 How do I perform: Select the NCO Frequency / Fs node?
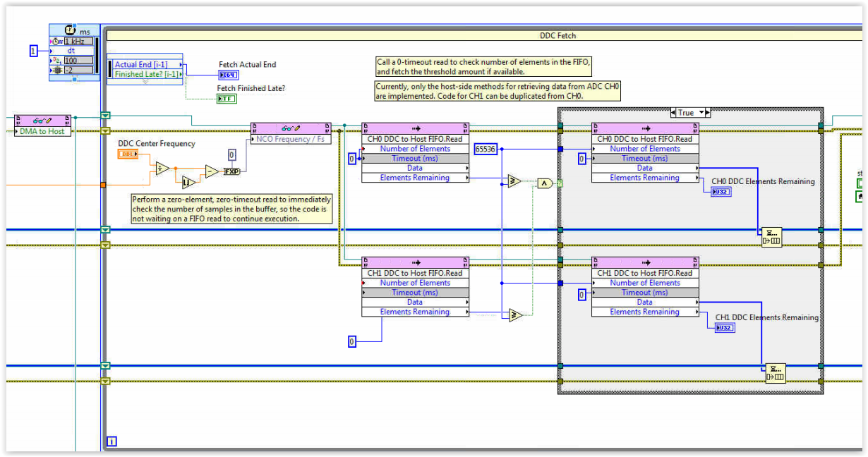pyautogui.click(x=291, y=133)
